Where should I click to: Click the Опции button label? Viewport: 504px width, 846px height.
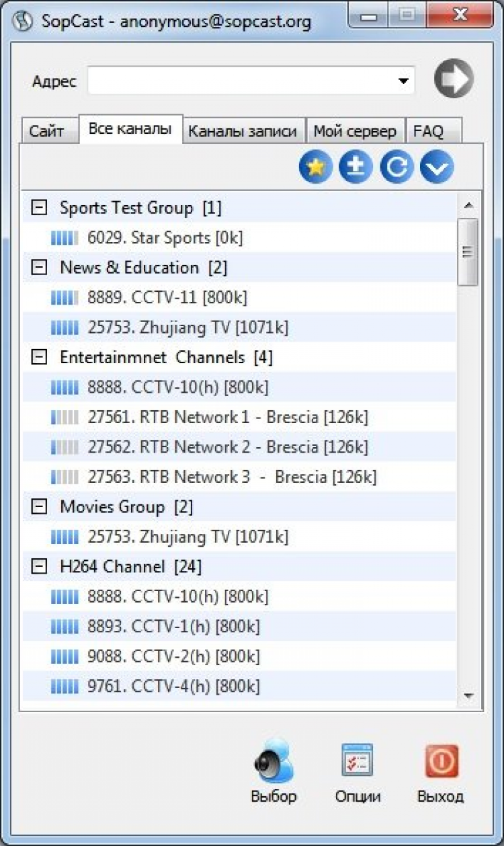click(x=358, y=798)
